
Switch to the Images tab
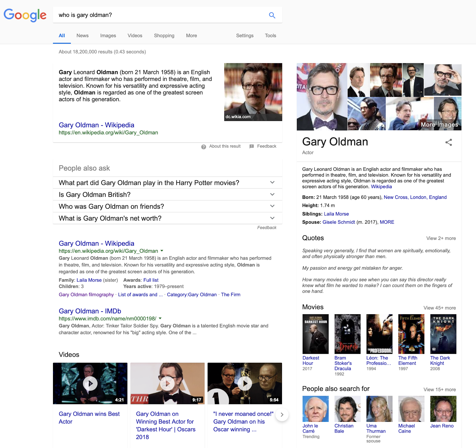pyautogui.click(x=108, y=36)
